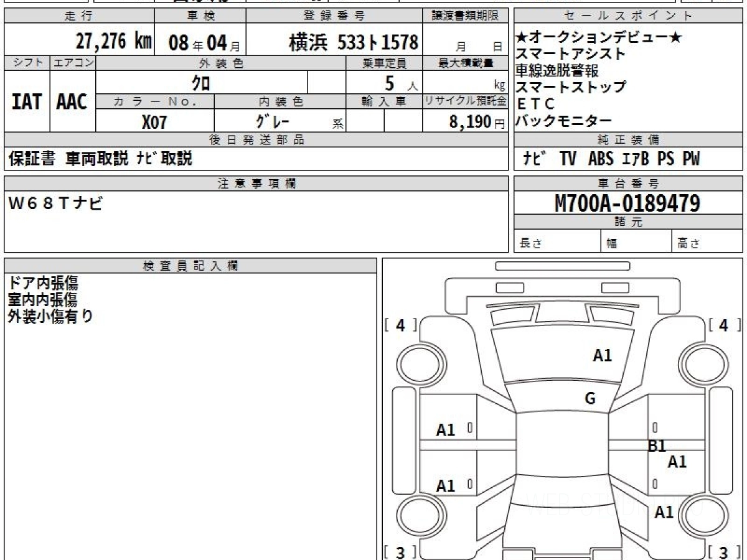Screen dimensions: 747x560
Task: Click the 乗車定員 header
Action: pos(384,63)
